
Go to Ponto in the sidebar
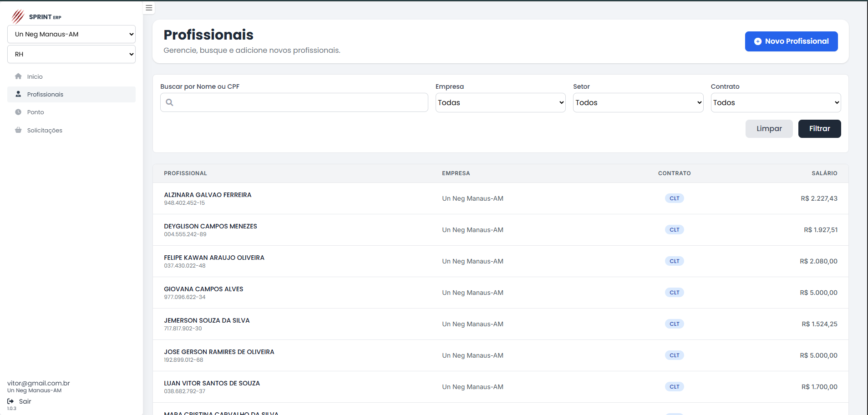[36, 112]
